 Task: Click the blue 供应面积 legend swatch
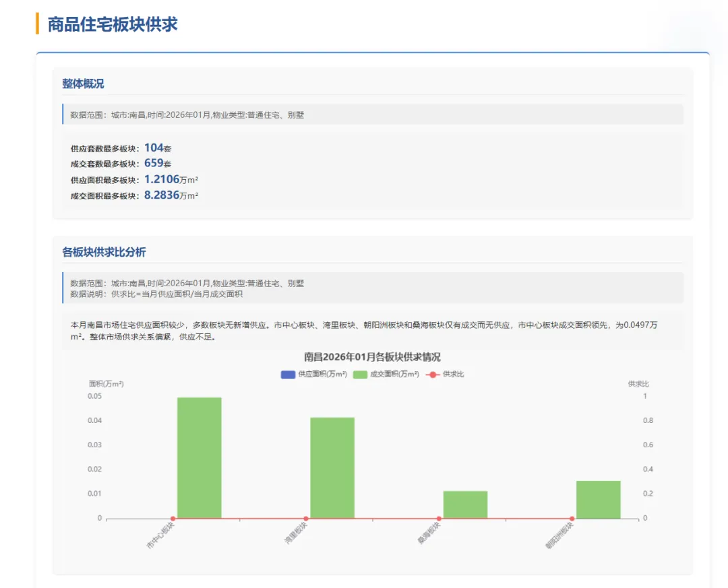coord(288,374)
